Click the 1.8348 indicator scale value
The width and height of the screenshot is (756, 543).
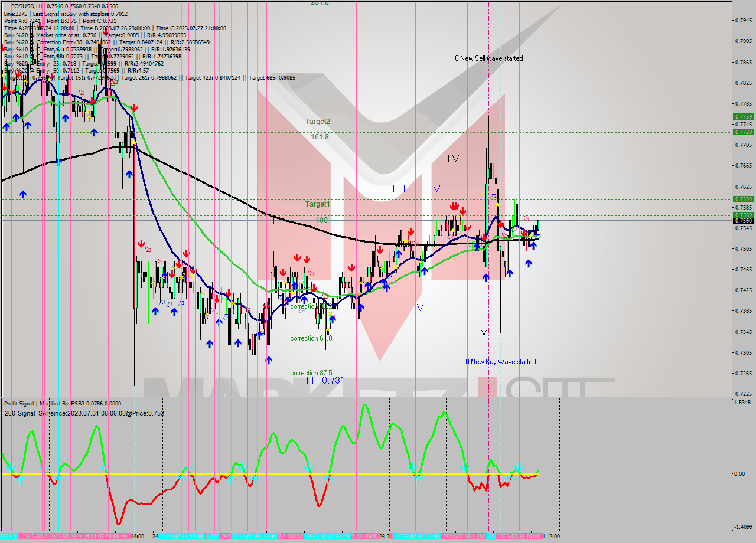click(x=743, y=403)
